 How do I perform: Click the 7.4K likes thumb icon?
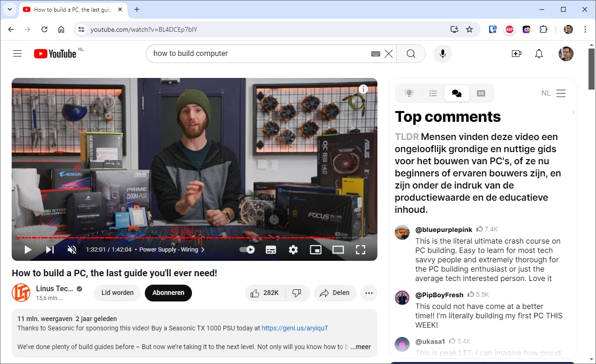click(480, 229)
